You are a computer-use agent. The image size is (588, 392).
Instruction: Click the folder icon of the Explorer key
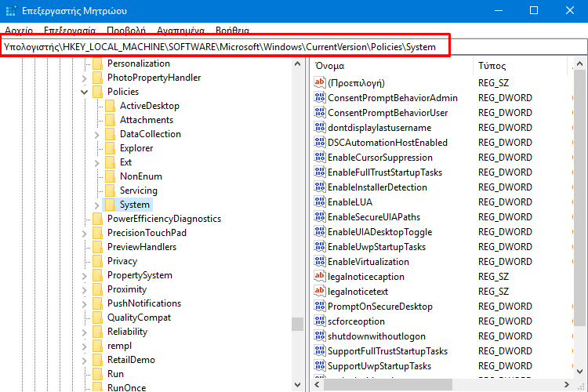pos(110,148)
